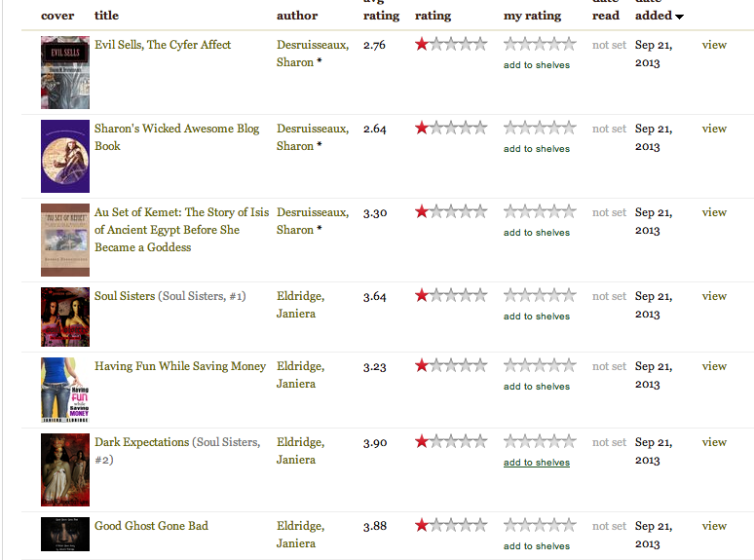Sort table by rating column header
Image resolution: width=754 pixels, height=560 pixels.
pyautogui.click(x=433, y=16)
